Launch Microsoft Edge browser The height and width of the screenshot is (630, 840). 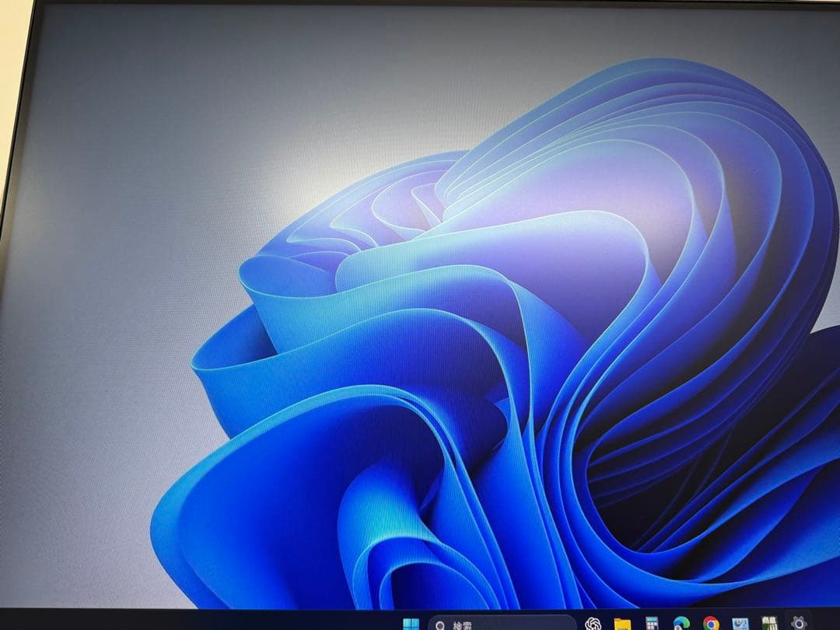tap(681, 623)
